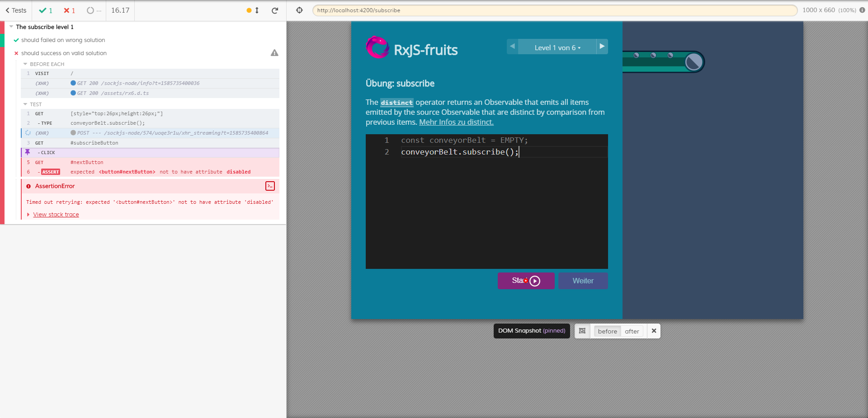Show the 'before' DOM snapshot
The width and height of the screenshot is (868, 418).
607,331
